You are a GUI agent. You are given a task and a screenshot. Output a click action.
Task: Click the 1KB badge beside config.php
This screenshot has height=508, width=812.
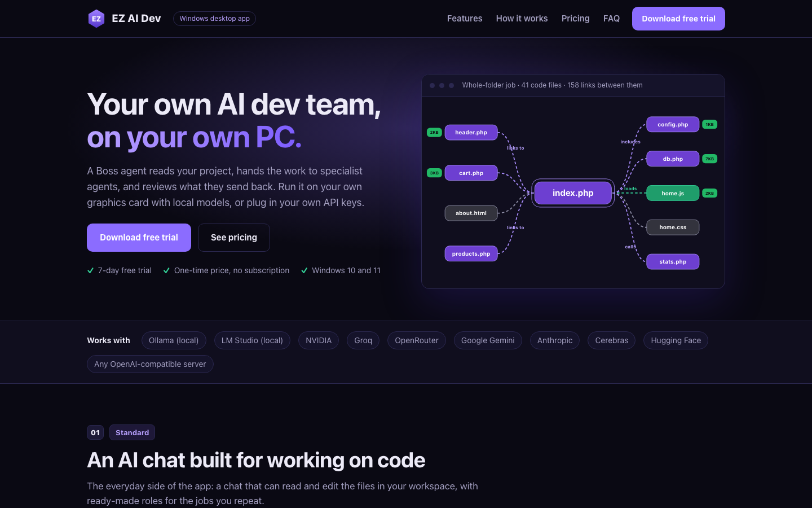click(x=709, y=124)
